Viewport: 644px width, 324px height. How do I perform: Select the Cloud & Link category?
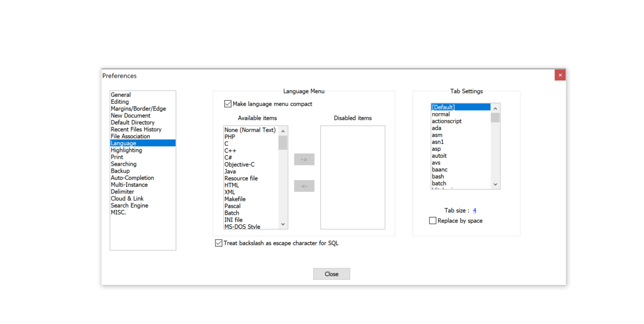click(x=127, y=198)
